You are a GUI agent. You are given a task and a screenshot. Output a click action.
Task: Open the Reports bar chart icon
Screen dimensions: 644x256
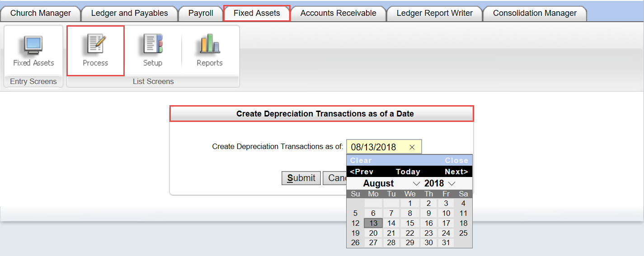(210, 51)
